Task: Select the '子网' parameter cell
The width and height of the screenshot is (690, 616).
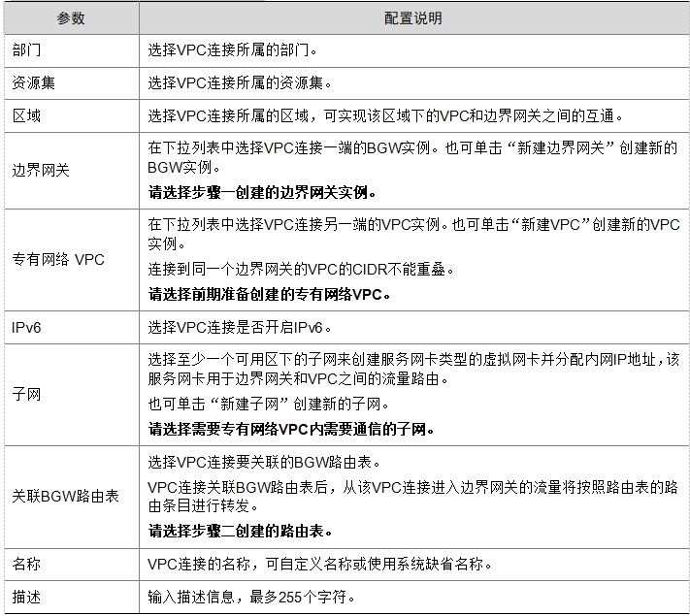Action: pos(71,394)
